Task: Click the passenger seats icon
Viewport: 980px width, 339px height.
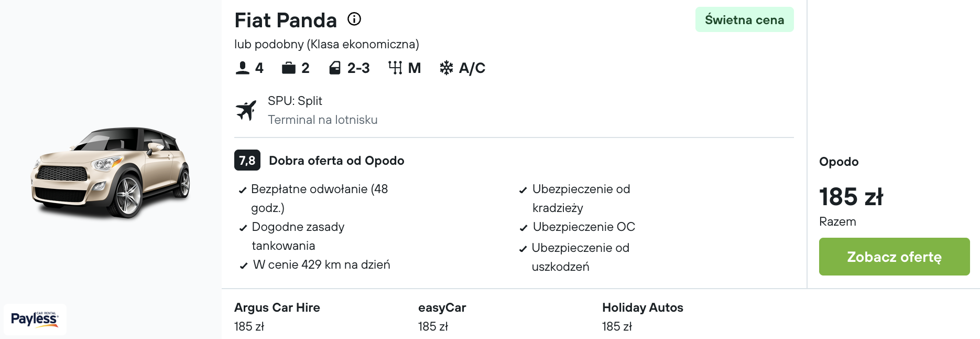Action: point(242,68)
